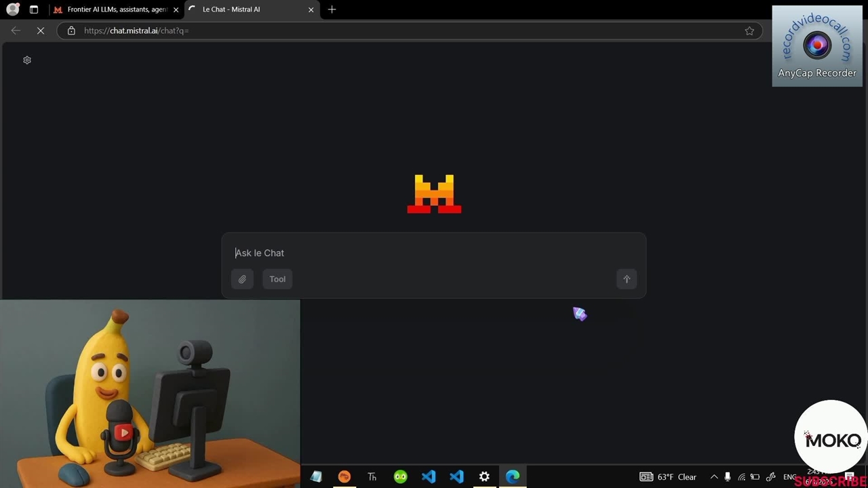Open the weather widget showing 63°F Clear
Image resolution: width=868 pixels, height=488 pixels.
click(x=668, y=477)
